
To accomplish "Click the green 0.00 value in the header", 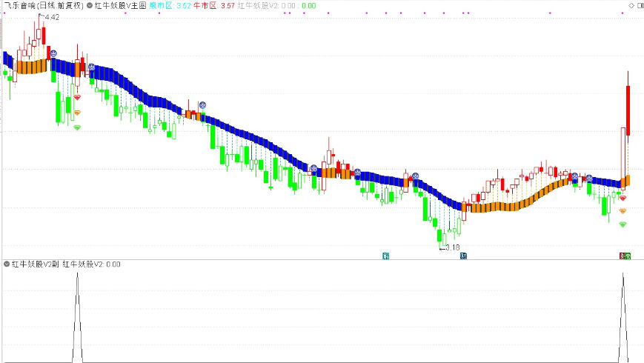I will click(x=309, y=6).
